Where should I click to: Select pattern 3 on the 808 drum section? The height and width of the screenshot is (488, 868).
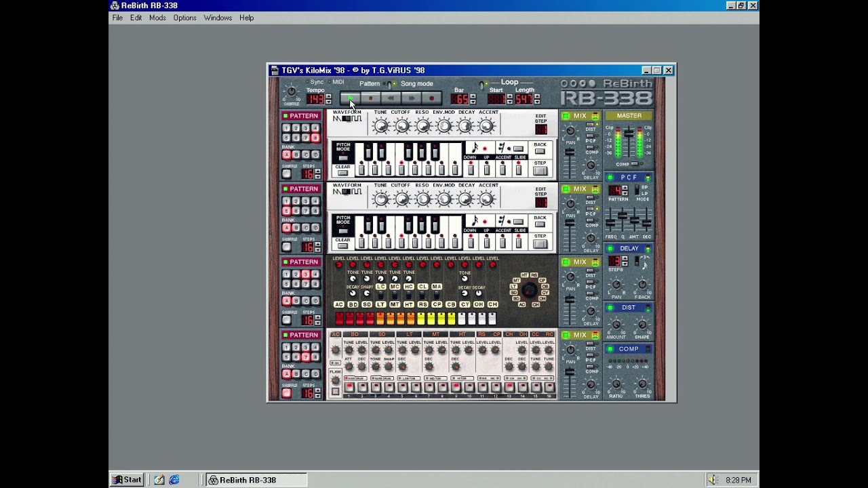coord(305,274)
